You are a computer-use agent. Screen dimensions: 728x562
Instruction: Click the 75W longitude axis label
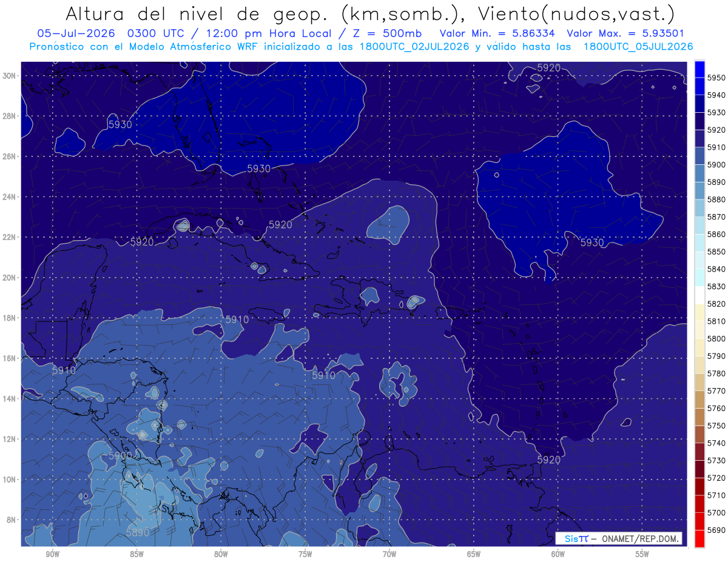305,554
